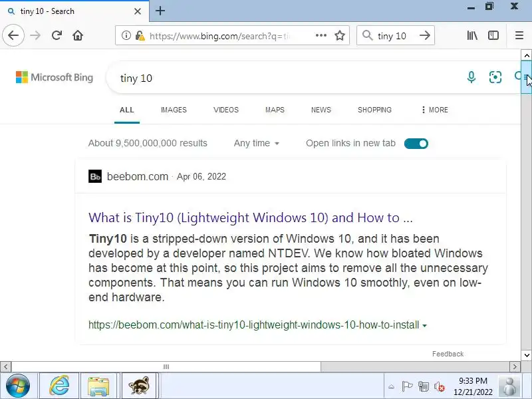
Task: Click the Microsoft Bing logo
Action: tap(55, 77)
